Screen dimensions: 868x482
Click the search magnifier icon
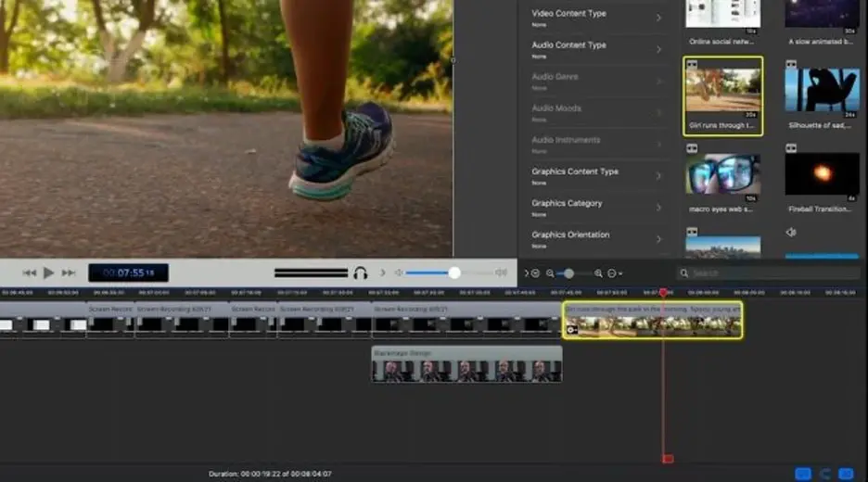click(x=684, y=273)
